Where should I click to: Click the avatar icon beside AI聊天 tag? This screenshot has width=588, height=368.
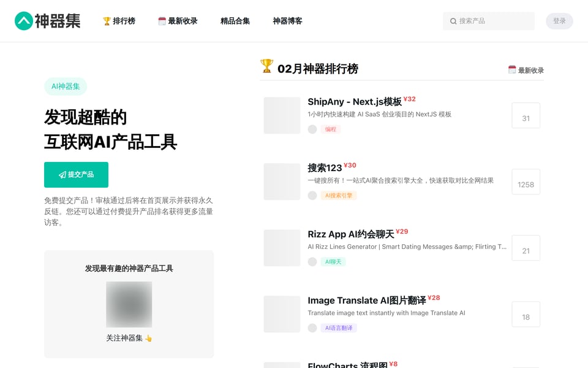pos(312,262)
